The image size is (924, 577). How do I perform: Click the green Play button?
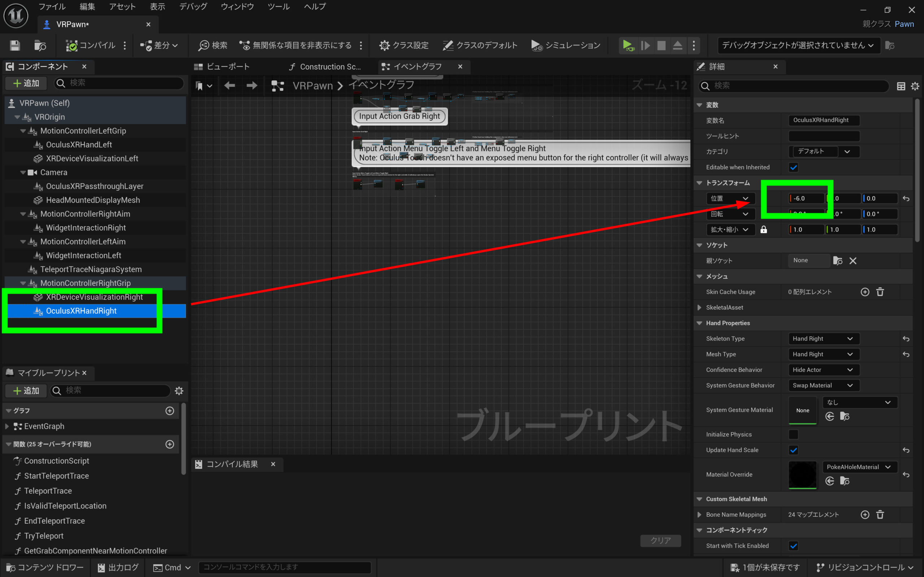(627, 45)
